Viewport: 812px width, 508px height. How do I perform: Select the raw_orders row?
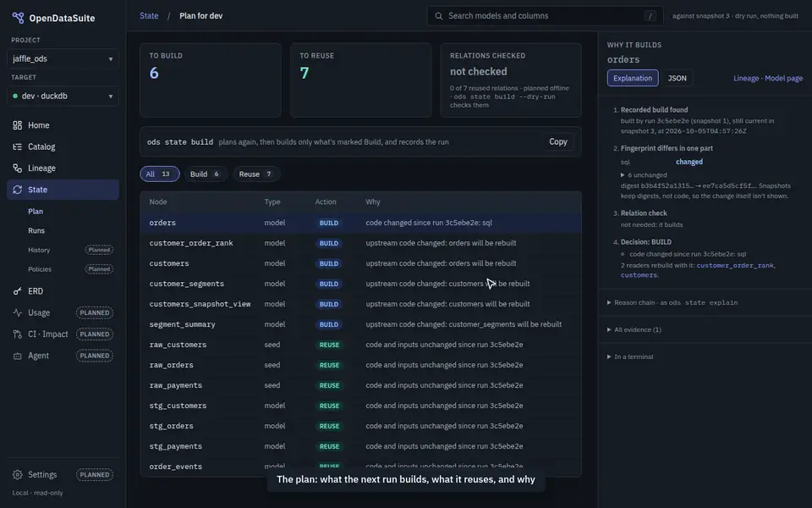(360, 365)
